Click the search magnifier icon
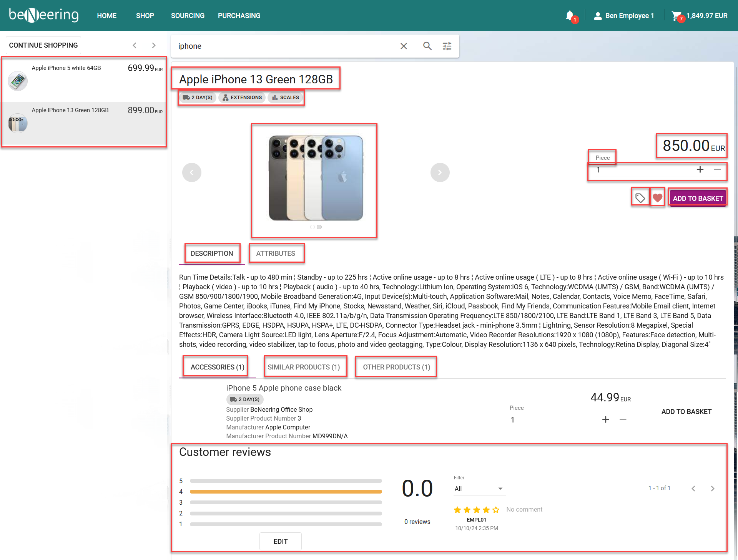The width and height of the screenshot is (738, 560). pos(427,46)
